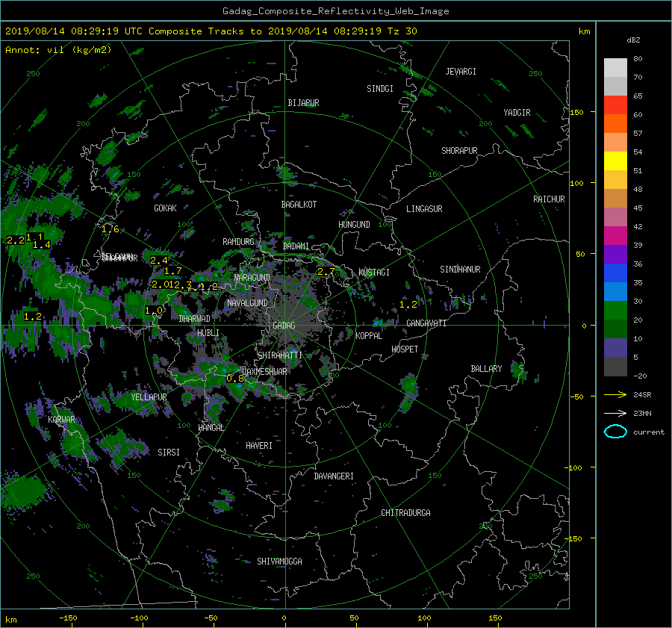Click the BADAMI city label
The image size is (672, 628).
296,246
